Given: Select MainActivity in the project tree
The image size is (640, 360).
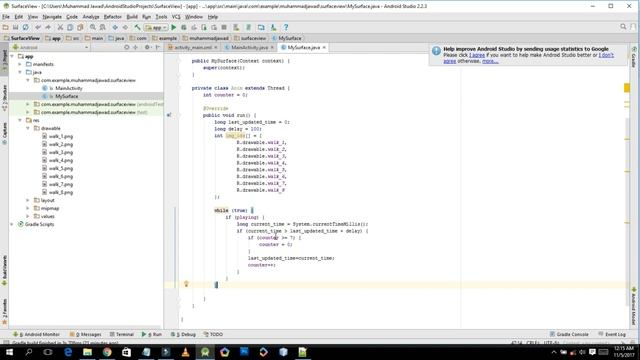Looking at the screenshot, I should click(69, 88).
